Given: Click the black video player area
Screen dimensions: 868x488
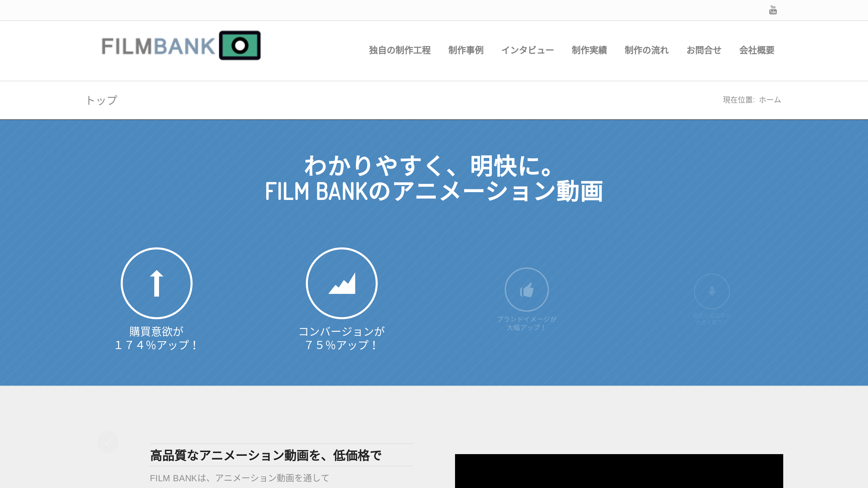Looking at the screenshot, I should 619,471.
